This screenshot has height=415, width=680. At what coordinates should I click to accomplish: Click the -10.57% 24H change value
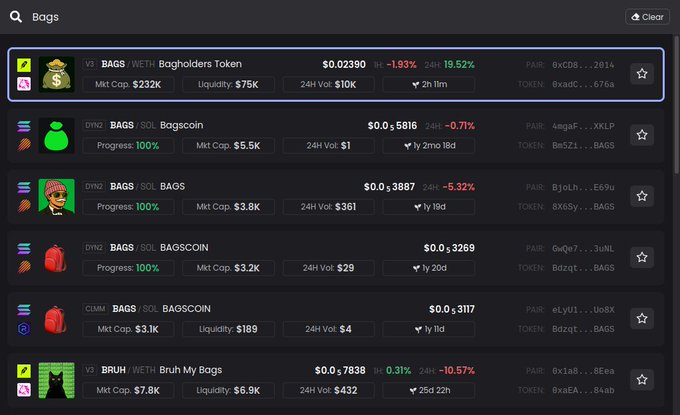coord(457,370)
